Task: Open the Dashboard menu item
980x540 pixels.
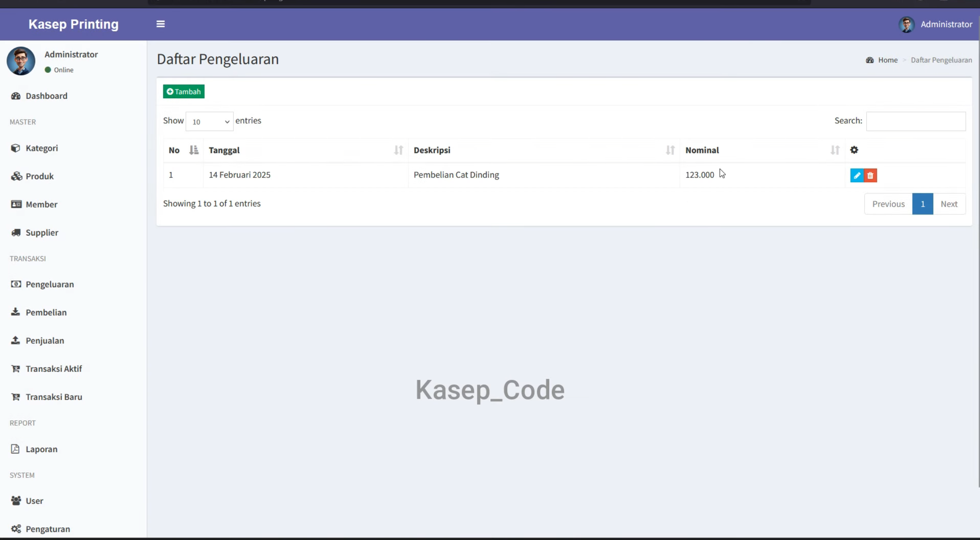Action: click(x=73, y=96)
